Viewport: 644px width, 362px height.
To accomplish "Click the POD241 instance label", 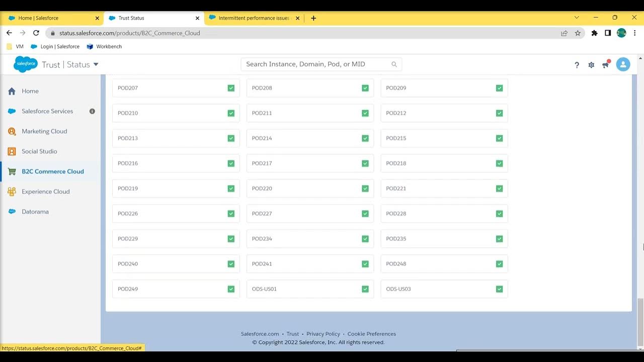I will [262, 264].
